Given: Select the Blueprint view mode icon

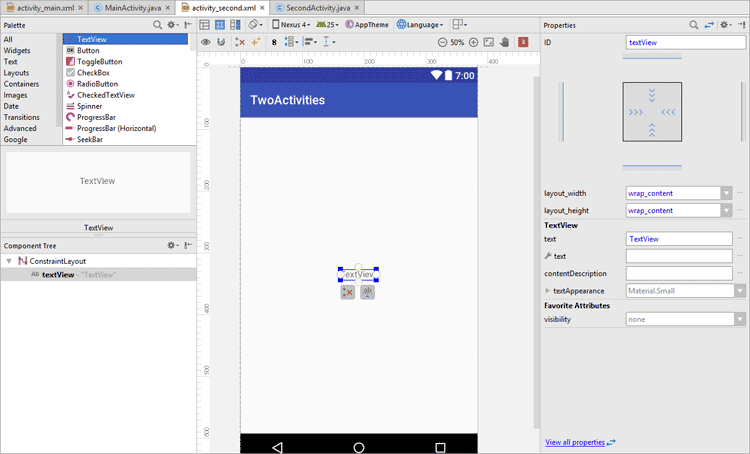Looking at the screenshot, I should pos(219,24).
